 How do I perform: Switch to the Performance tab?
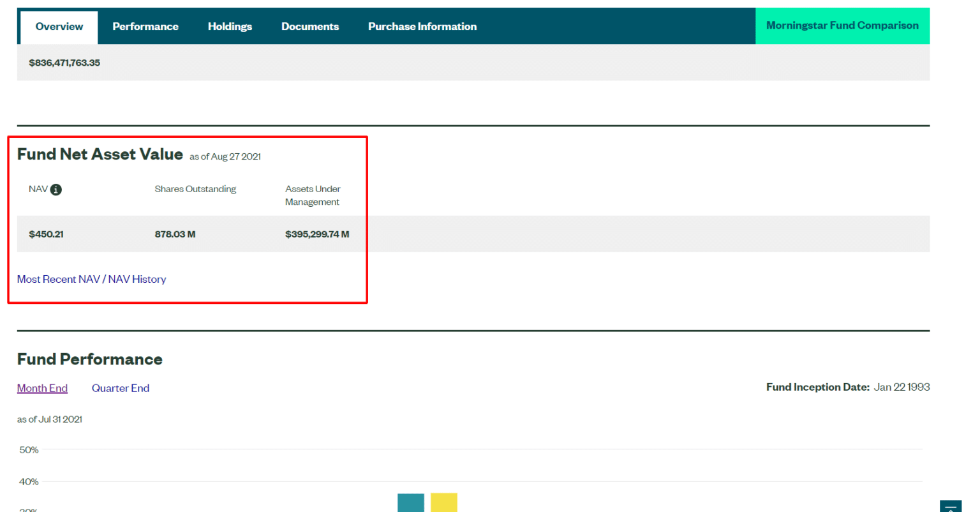[x=145, y=27]
